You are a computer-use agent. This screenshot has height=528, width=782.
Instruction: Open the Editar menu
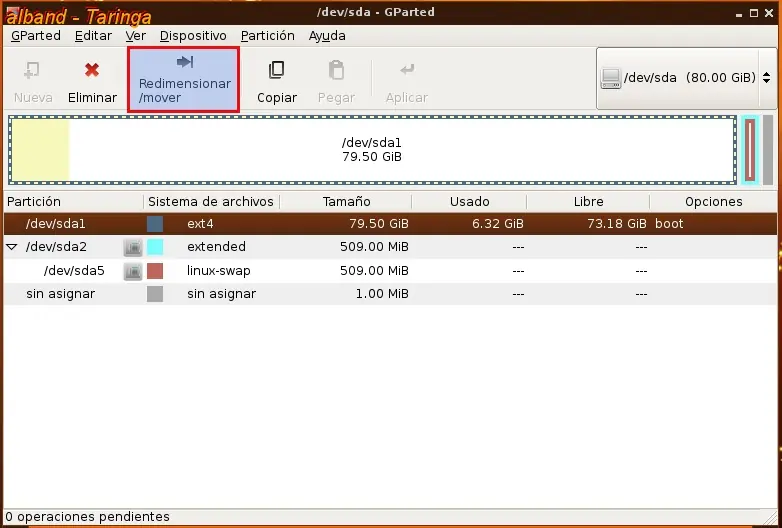point(93,36)
